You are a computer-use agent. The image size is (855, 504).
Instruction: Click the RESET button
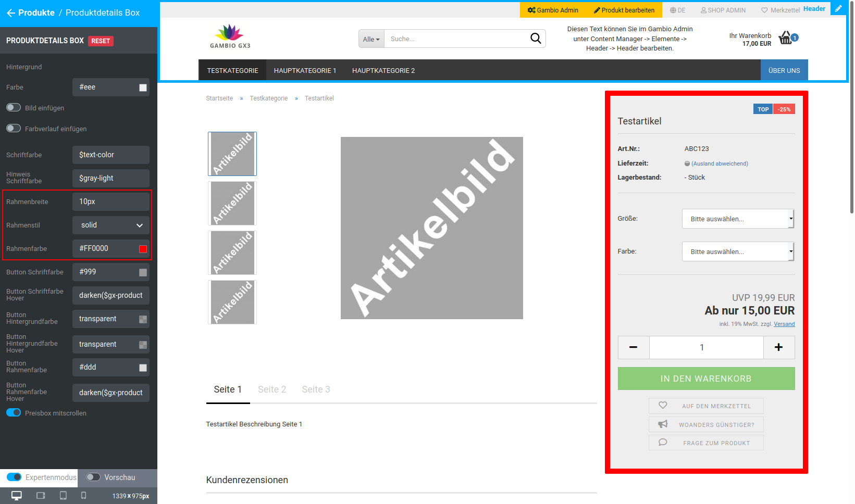pyautogui.click(x=101, y=41)
